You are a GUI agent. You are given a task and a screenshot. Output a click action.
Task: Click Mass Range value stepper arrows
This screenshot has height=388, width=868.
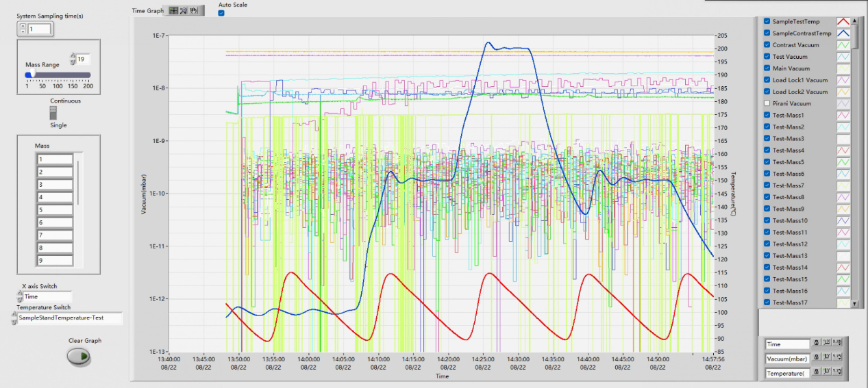(x=73, y=59)
